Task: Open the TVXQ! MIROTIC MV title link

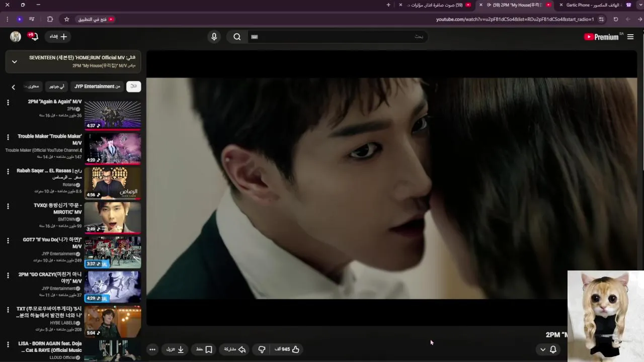Action: pyautogui.click(x=57, y=209)
